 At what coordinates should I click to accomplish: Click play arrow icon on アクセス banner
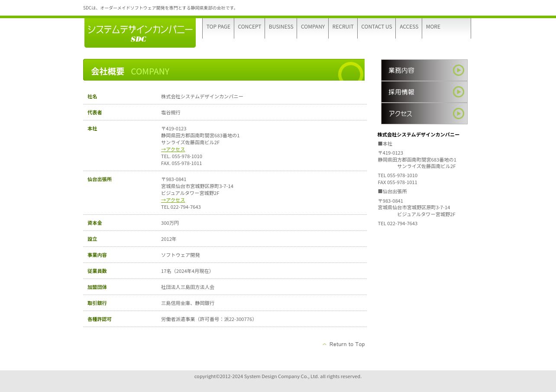coord(459,113)
